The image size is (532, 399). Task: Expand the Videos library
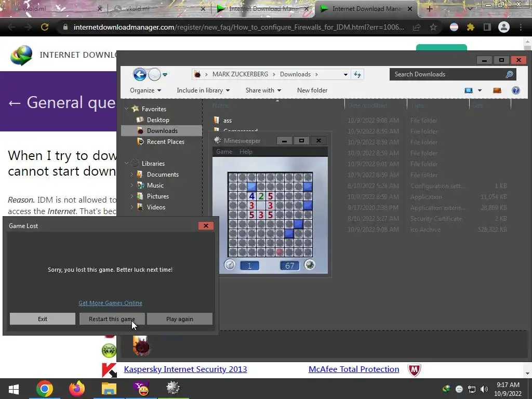click(x=131, y=207)
